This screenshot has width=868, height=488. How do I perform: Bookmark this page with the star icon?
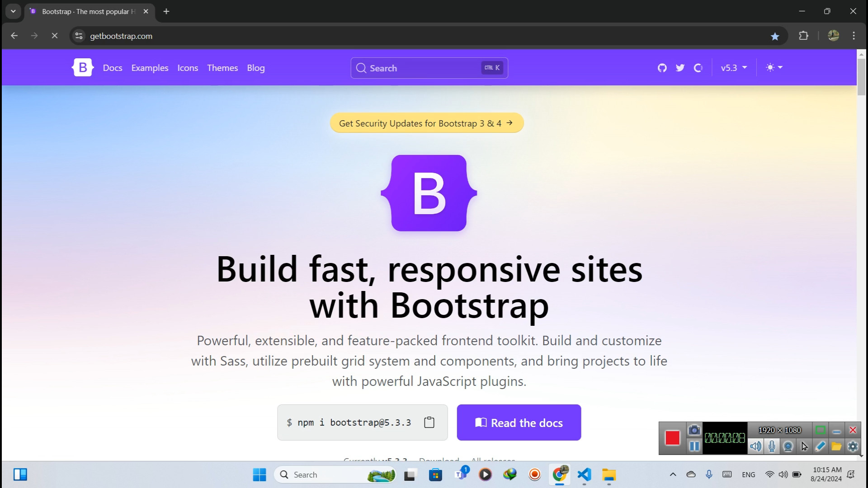point(775,36)
